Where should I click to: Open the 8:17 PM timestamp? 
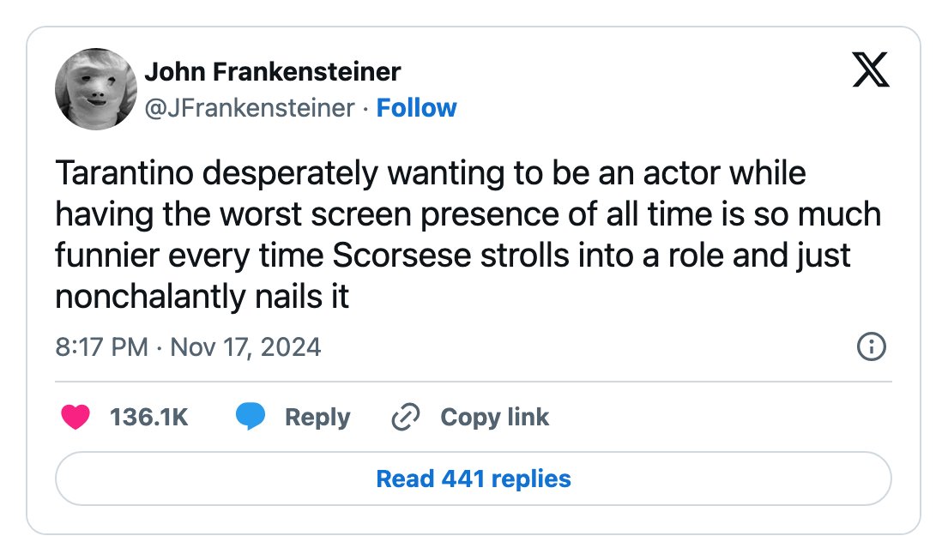101,347
